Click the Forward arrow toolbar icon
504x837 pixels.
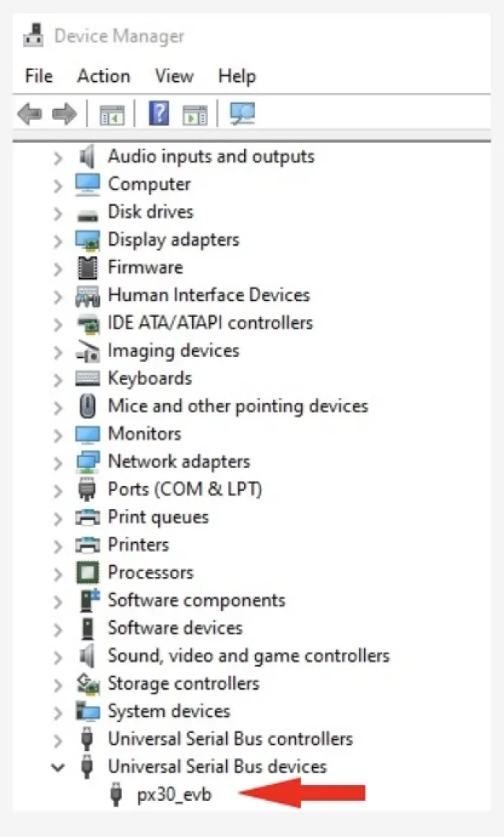[65, 115]
